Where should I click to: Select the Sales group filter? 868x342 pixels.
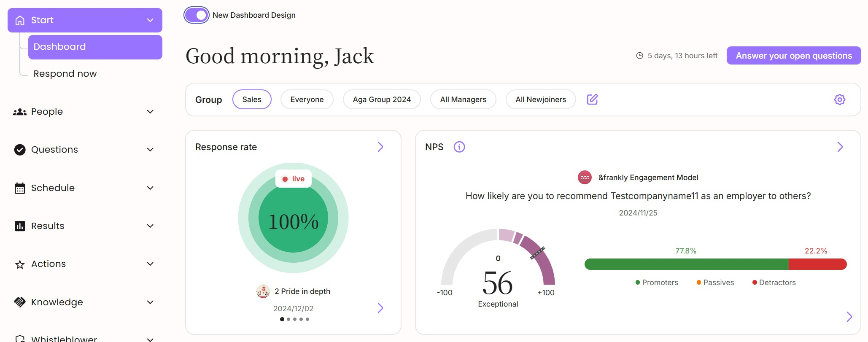coord(252,100)
